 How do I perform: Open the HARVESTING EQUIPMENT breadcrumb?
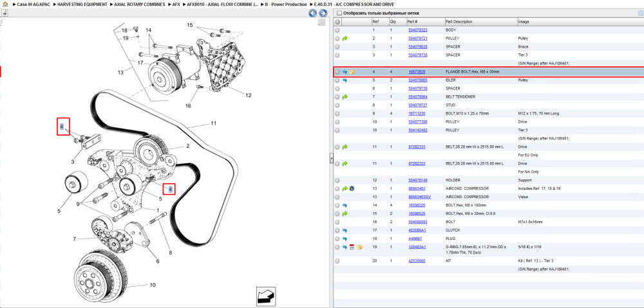[82, 4]
